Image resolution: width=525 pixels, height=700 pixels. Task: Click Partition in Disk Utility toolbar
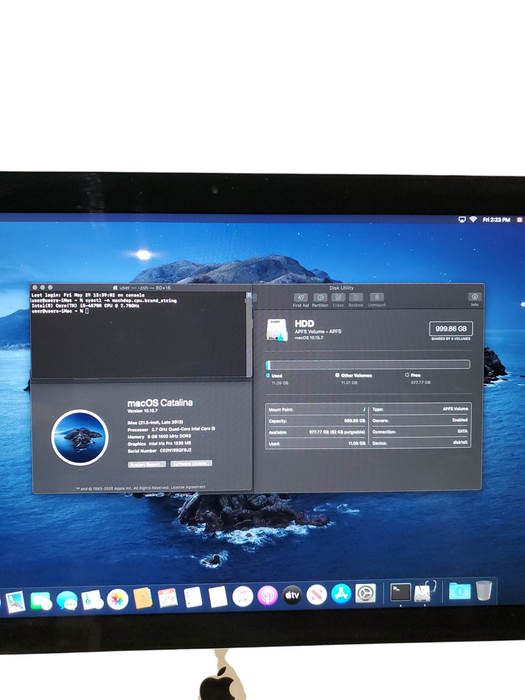click(x=320, y=300)
